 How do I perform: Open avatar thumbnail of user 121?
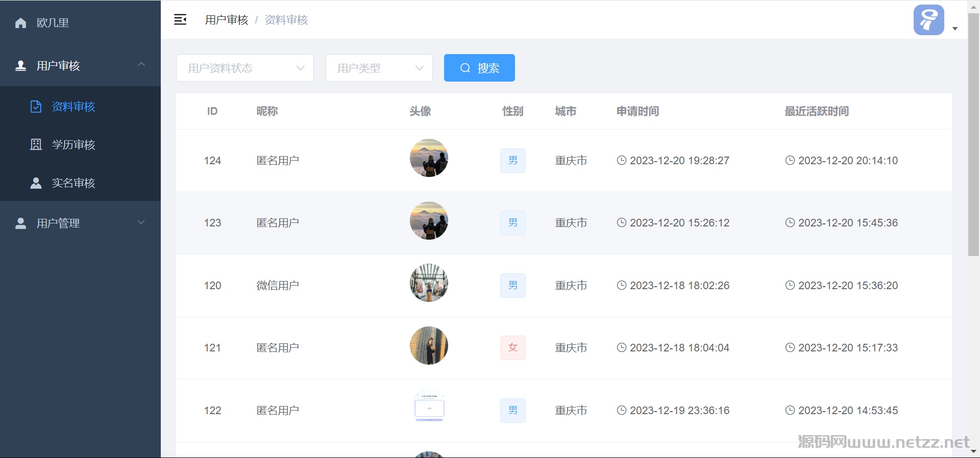click(x=429, y=345)
